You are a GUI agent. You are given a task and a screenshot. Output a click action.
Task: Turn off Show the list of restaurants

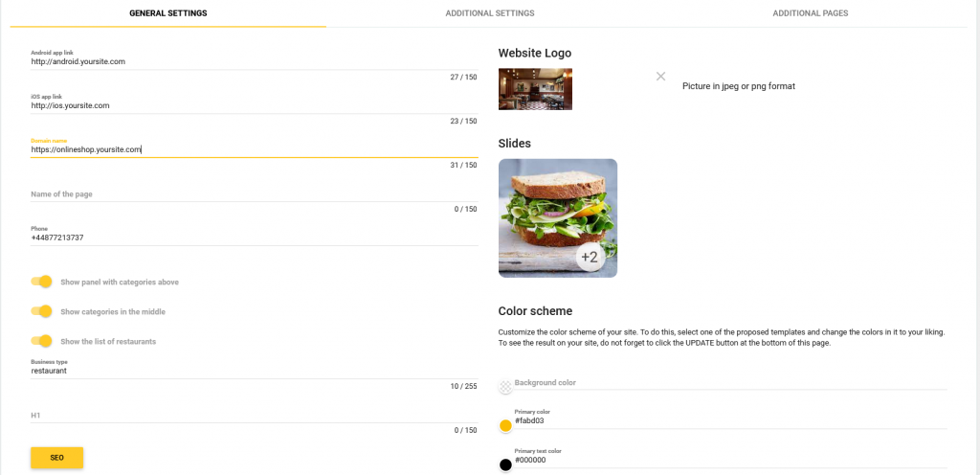click(x=41, y=341)
